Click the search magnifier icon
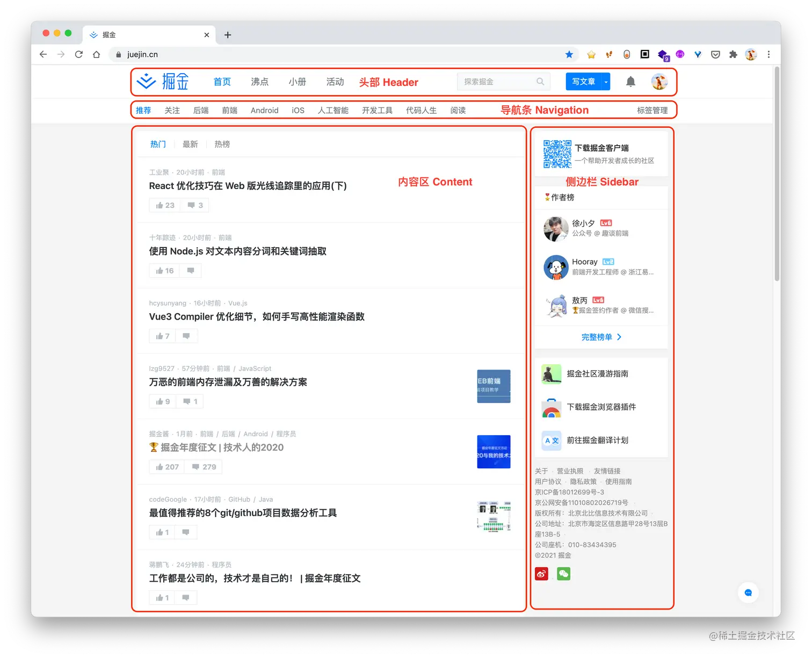812x658 pixels. [540, 81]
